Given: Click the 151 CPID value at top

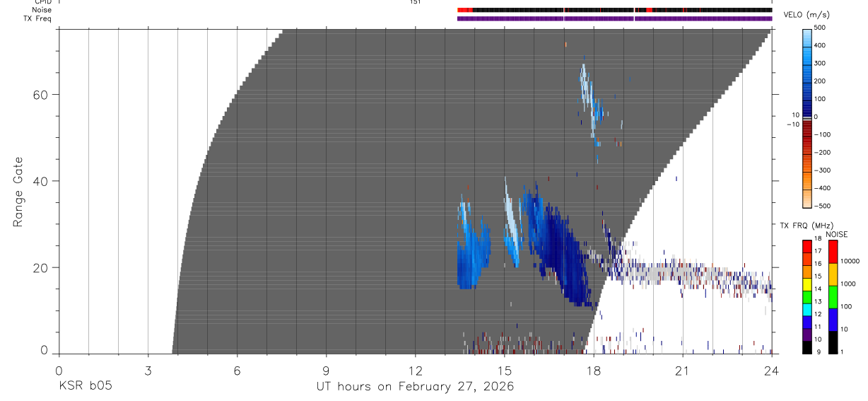Looking at the screenshot, I should coord(415,2).
